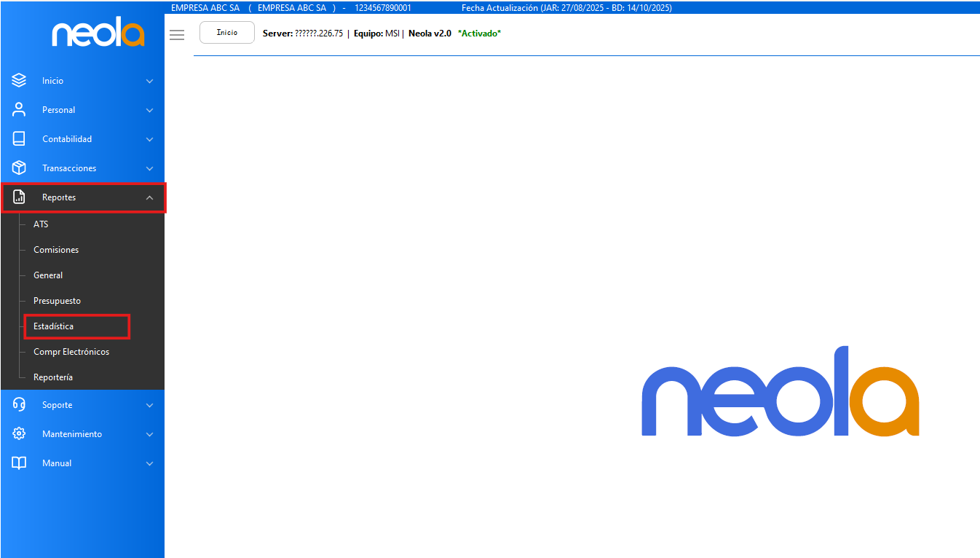Click the Personal user icon
The width and height of the screenshot is (980, 558).
(19, 110)
